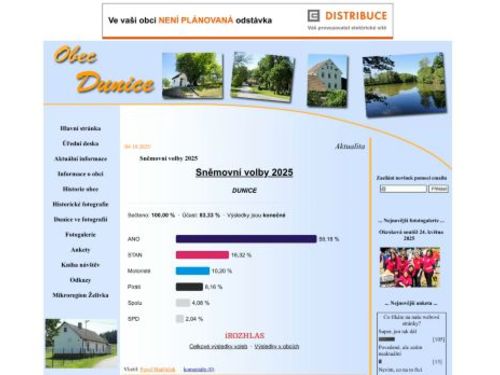Image resolution: width=500 pixels, height=375 pixels.
Task: Open the white mill building header photo
Action: 327,81
